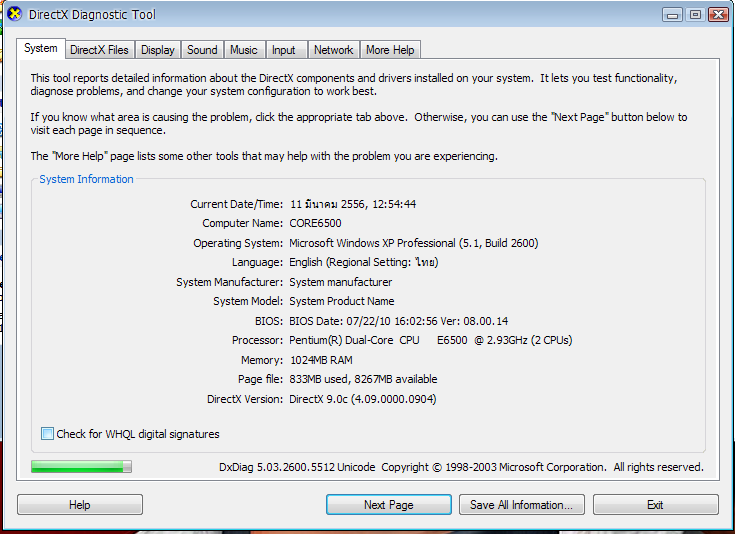
Task: Click the Microsoft Windows XP Professional text
Action: (413, 243)
